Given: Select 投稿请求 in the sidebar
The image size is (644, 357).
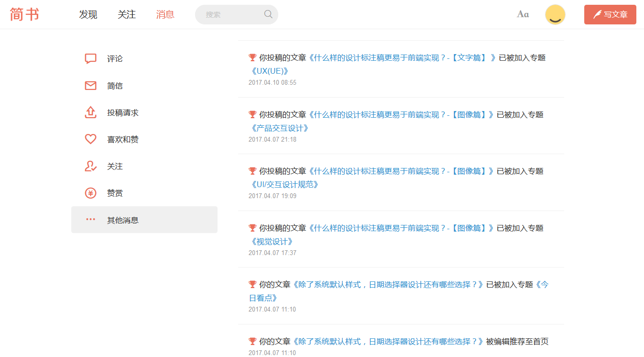Looking at the screenshot, I should pos(123,112).
